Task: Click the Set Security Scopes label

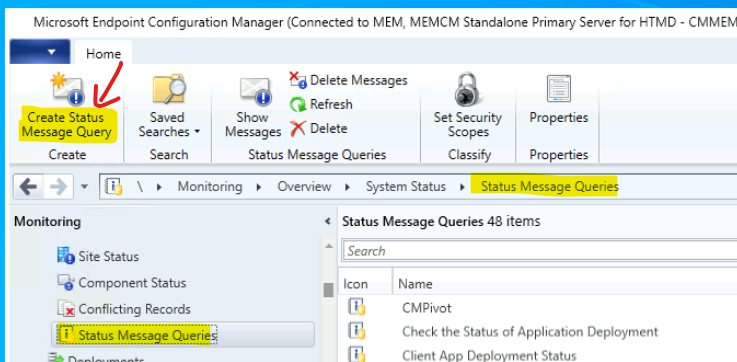Action: pos(468,125)
